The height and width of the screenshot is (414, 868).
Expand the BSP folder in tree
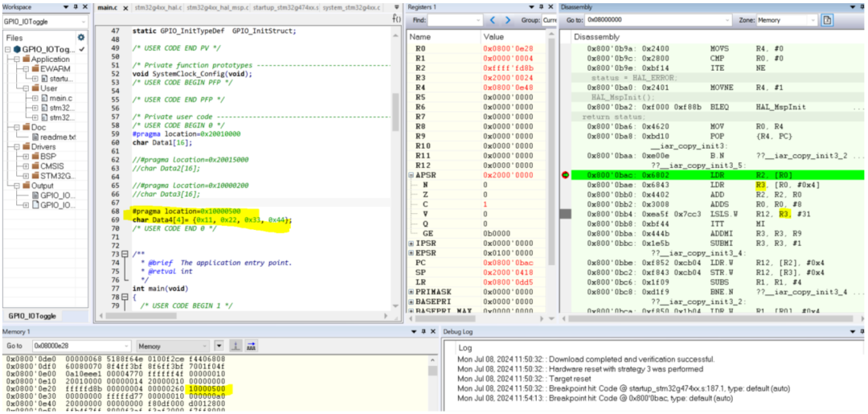pyautogui.click(x=27, y=156)
